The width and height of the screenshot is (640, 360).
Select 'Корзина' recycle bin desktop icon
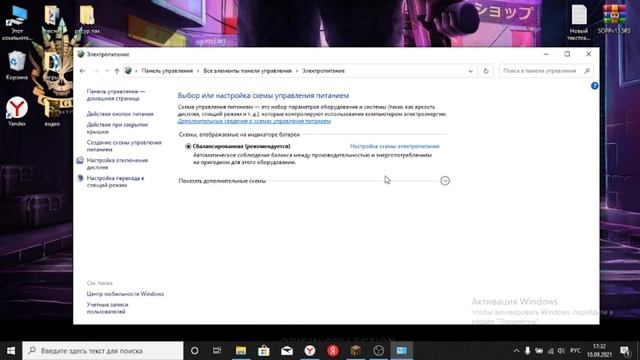[17, 65]
